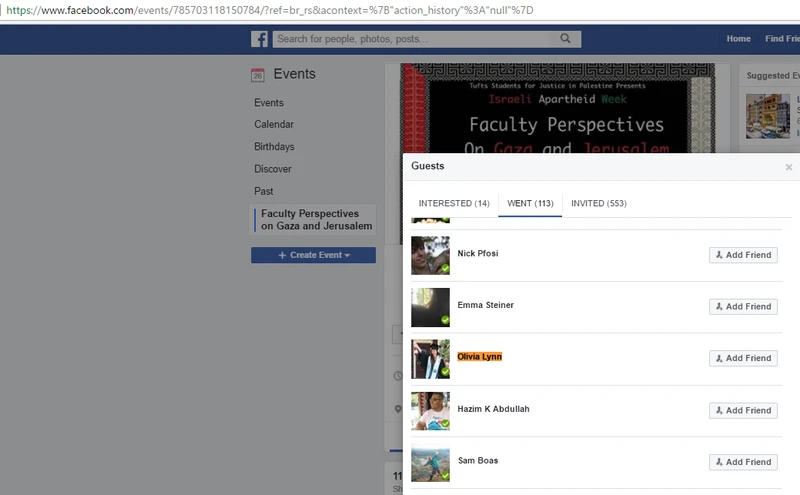Screen dimensions: 800x495
Task: Open Find Friends in top bar
Action: [x=782, y=39]
